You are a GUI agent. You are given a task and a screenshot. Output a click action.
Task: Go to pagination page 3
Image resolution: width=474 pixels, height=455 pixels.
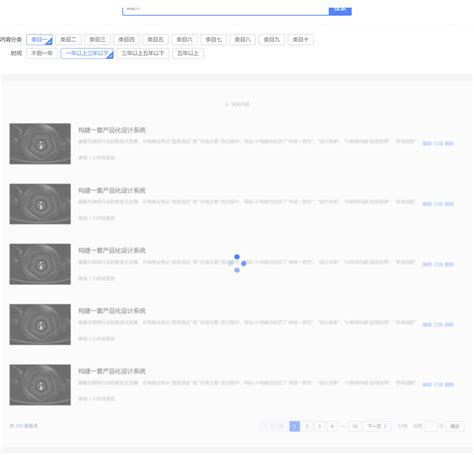(x=319, y=426)
